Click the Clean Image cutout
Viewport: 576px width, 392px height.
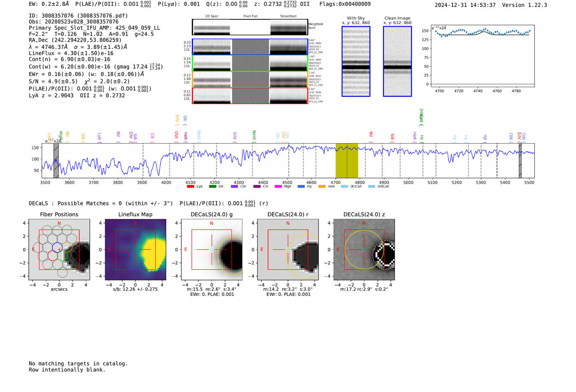point(397,61)
